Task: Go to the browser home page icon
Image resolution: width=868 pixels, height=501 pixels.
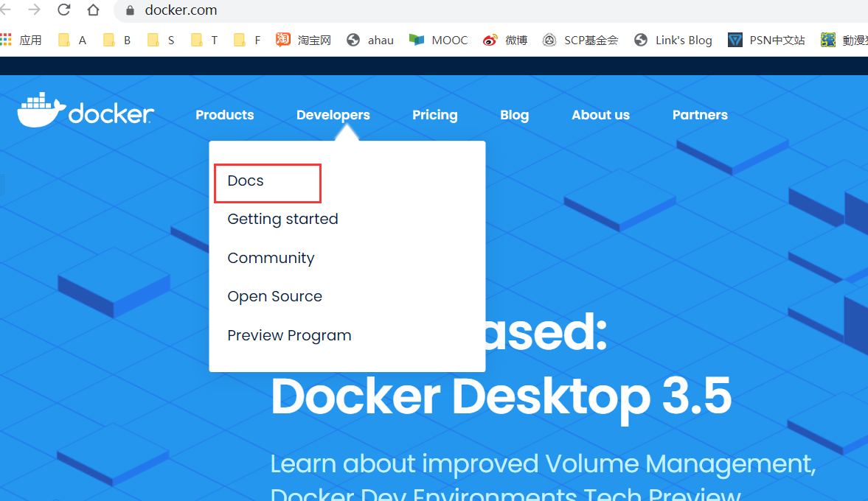Action: 93,10
